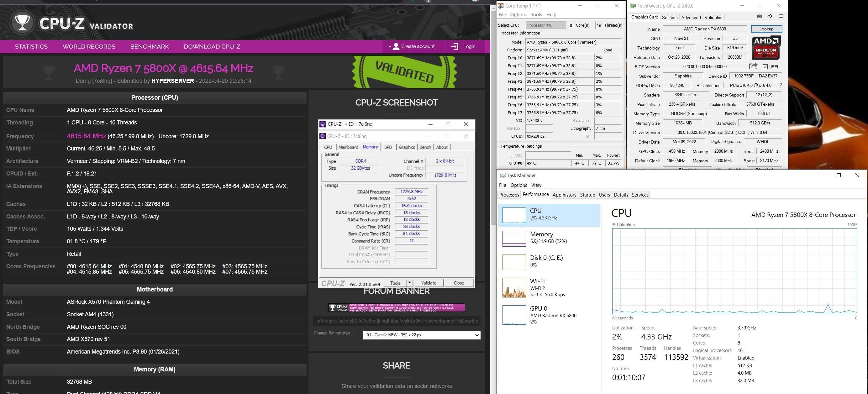The height and width of the screenshot is (394, 868).
Task: Click the Login button
Action: click(x=464, y=46)
